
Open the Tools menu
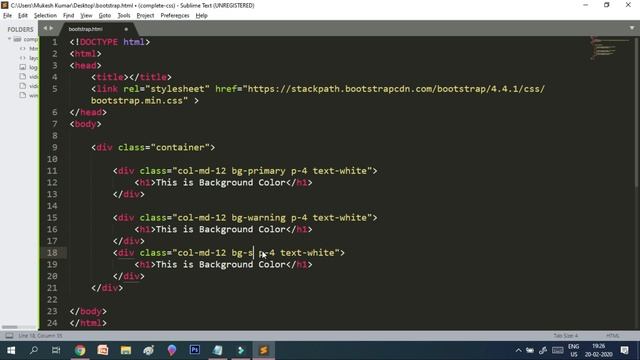[x=124, y=16]
